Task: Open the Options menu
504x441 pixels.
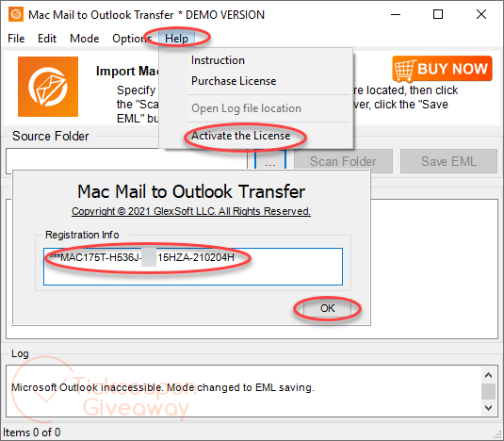Action: pyautogui.click(x=132, y=39)
